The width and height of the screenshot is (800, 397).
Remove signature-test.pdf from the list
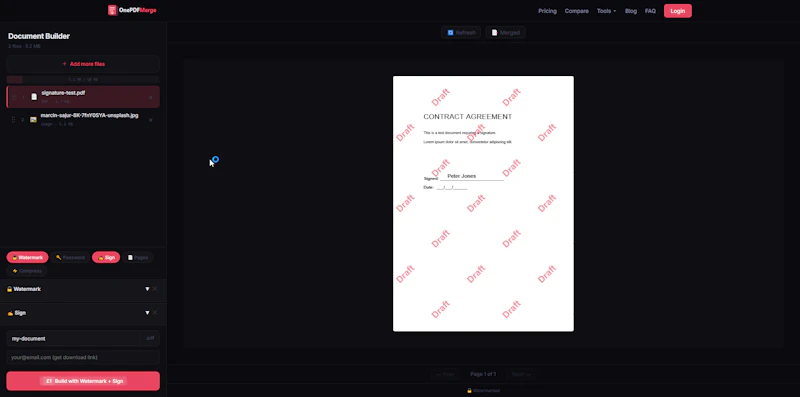[x=151, y=97]
